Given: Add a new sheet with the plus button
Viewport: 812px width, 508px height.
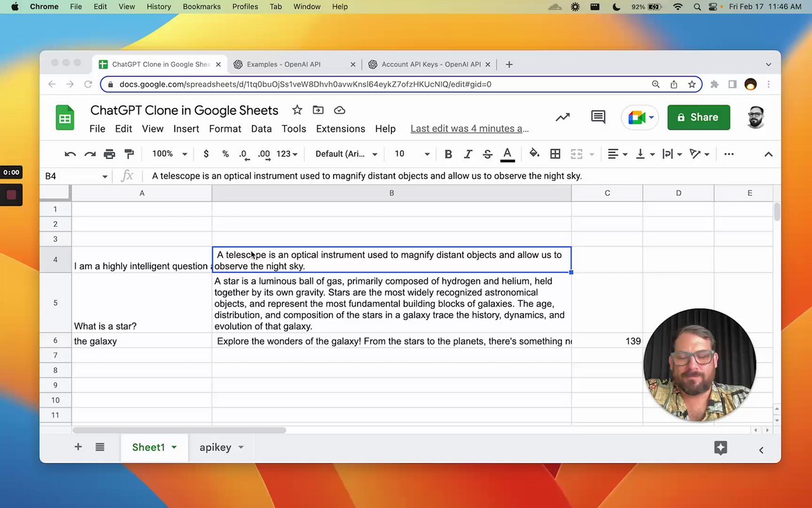Looking at the screenshot, I should coord(78,447).
